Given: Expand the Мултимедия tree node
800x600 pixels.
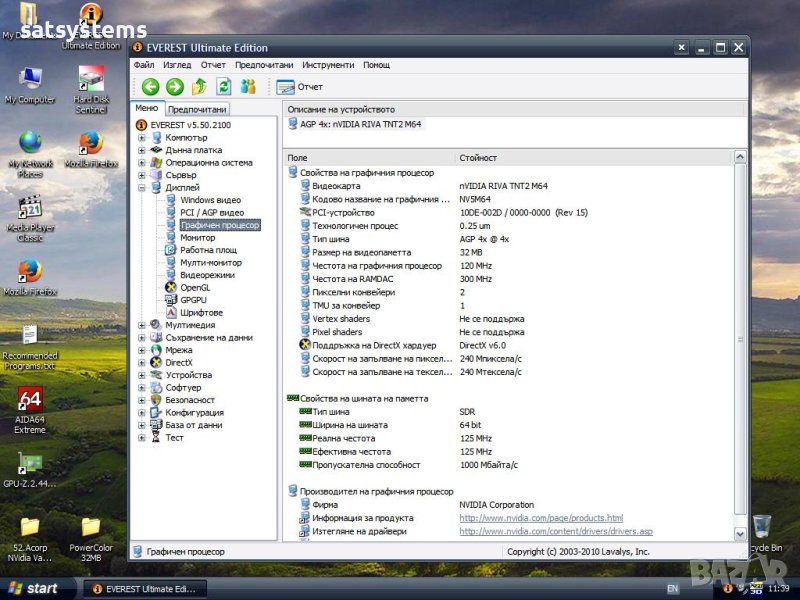Looking at the screenshot, I should point(142,325).
